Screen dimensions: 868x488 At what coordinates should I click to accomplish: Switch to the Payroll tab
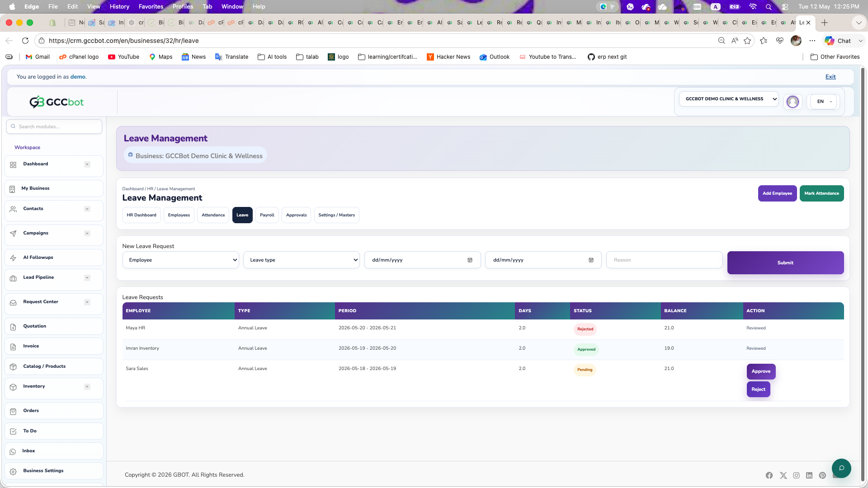pyautogui.click(x=267, y=215)
